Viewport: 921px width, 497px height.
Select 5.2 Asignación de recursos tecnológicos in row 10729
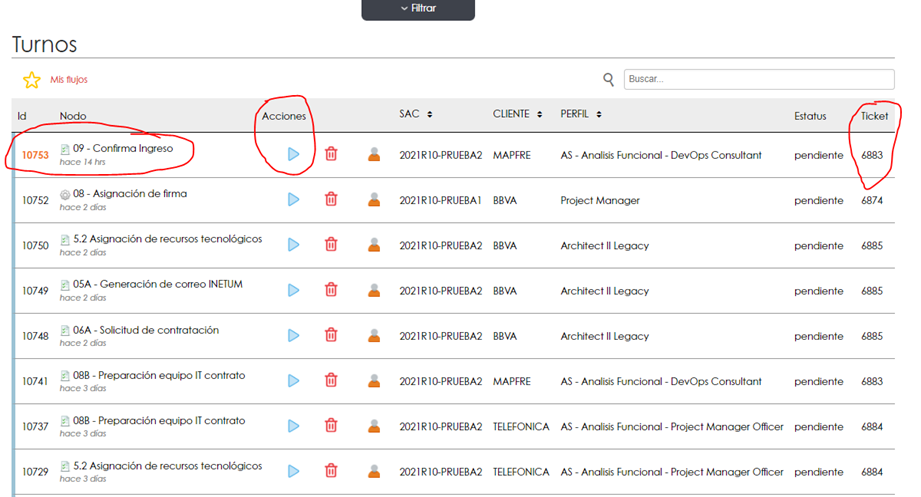[x=167, y=466]
